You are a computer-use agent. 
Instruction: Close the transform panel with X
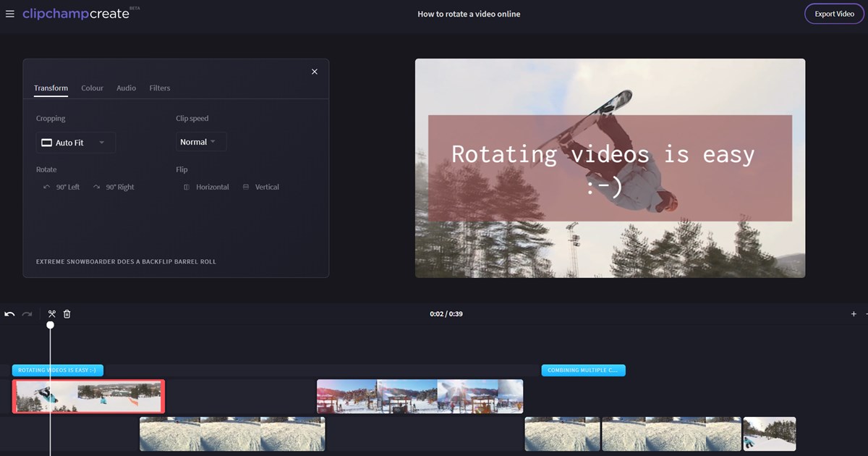coord(315,72)
